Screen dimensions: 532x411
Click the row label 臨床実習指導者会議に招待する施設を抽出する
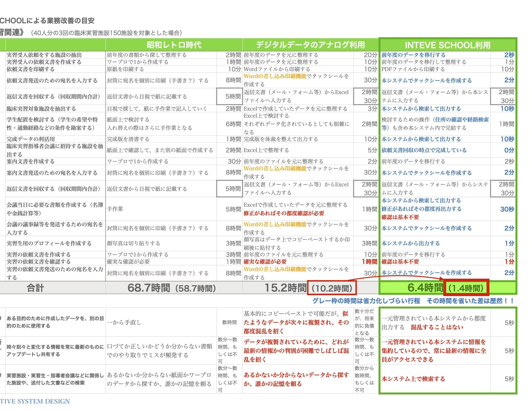click(55, 150)
